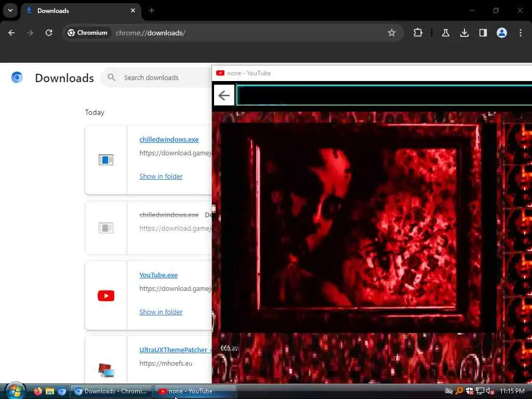This screenshot has width=532, height=399.
Task: Show chilledwindows.exe in folder
Action: pos(161,177)
